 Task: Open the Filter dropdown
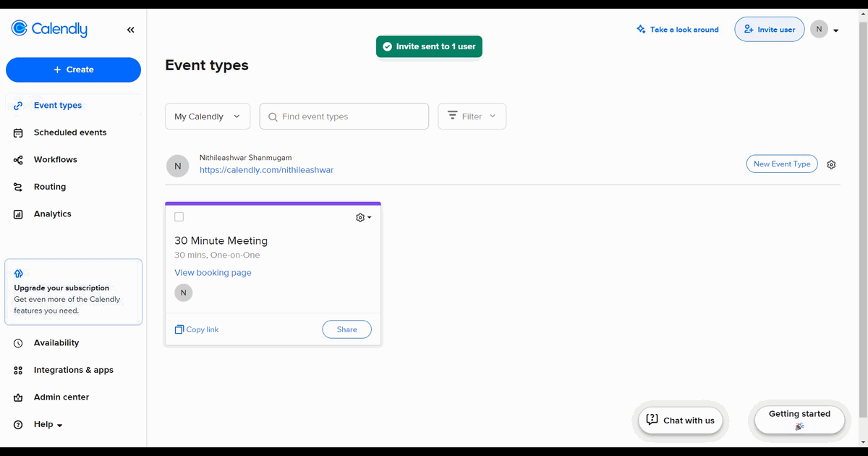[x=472, y=117]
